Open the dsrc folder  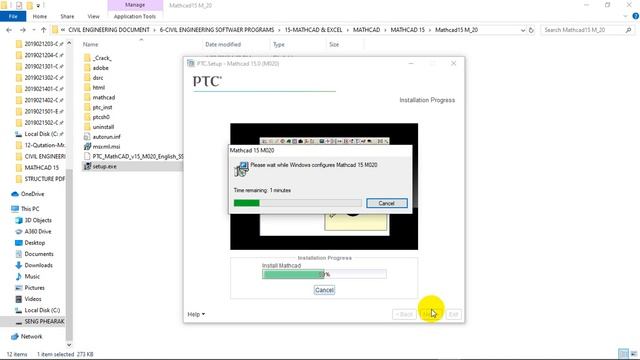coord(94,78)
